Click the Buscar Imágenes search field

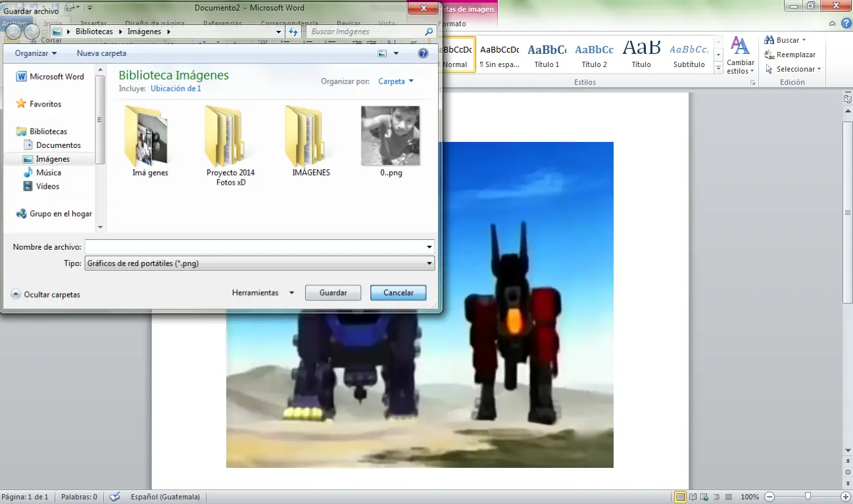365,32
